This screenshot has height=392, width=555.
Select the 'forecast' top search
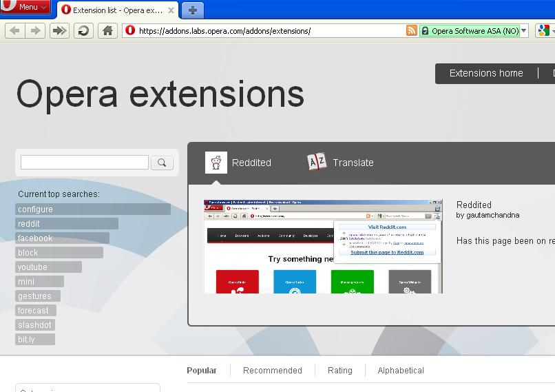(x=36, y=310)
